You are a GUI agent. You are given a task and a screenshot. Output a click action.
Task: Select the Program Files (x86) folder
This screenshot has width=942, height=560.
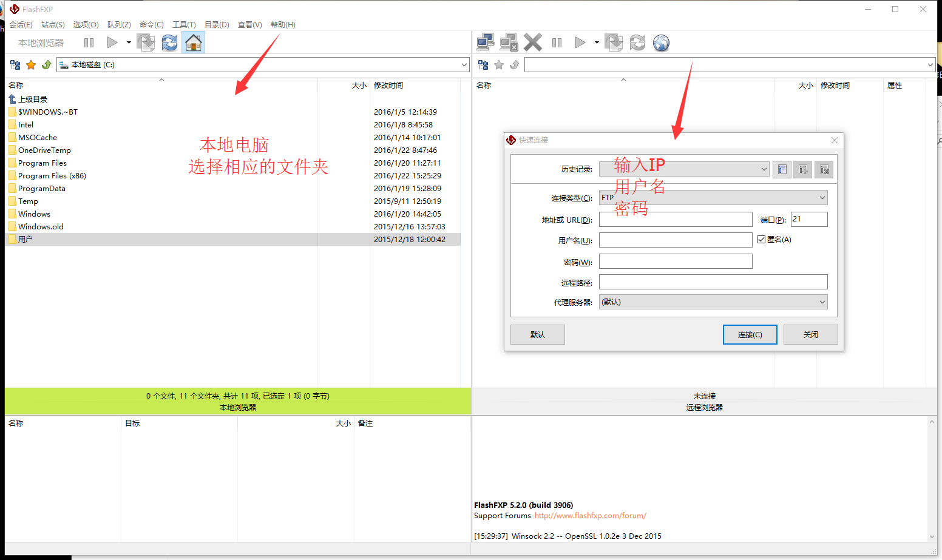tap(233, 175)
